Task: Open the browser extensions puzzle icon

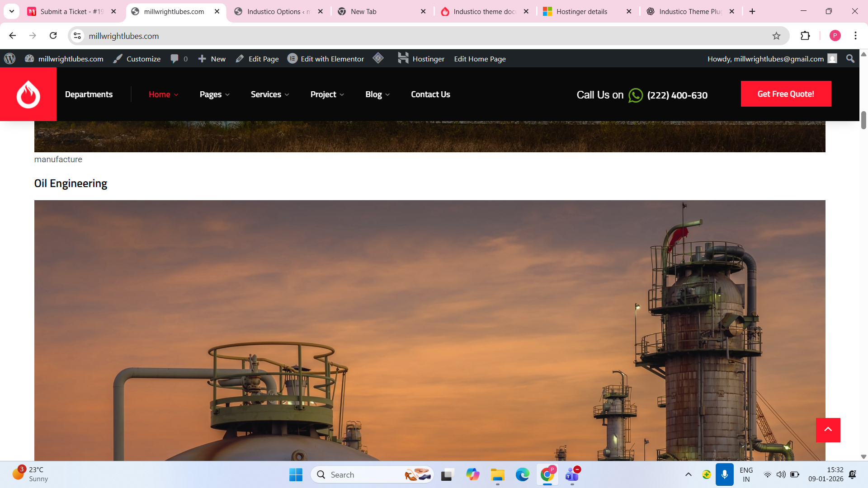Action: [x=805, y=36]
